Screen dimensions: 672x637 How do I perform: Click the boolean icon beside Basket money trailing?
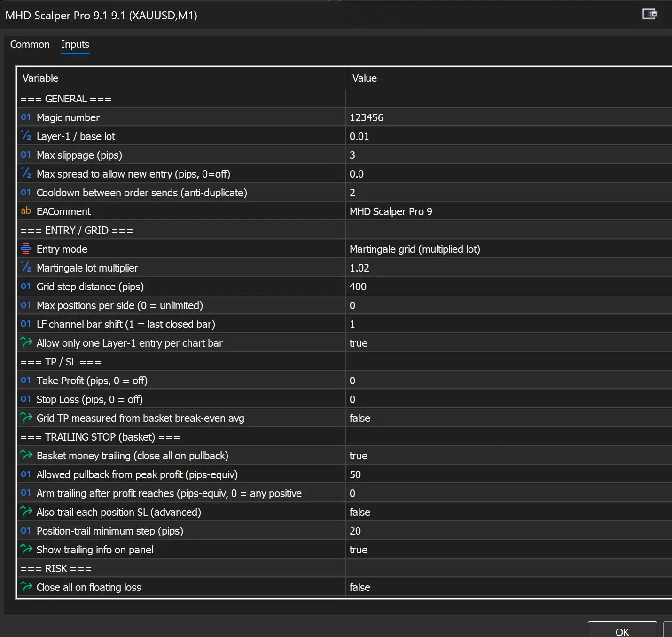click(26, 455)
